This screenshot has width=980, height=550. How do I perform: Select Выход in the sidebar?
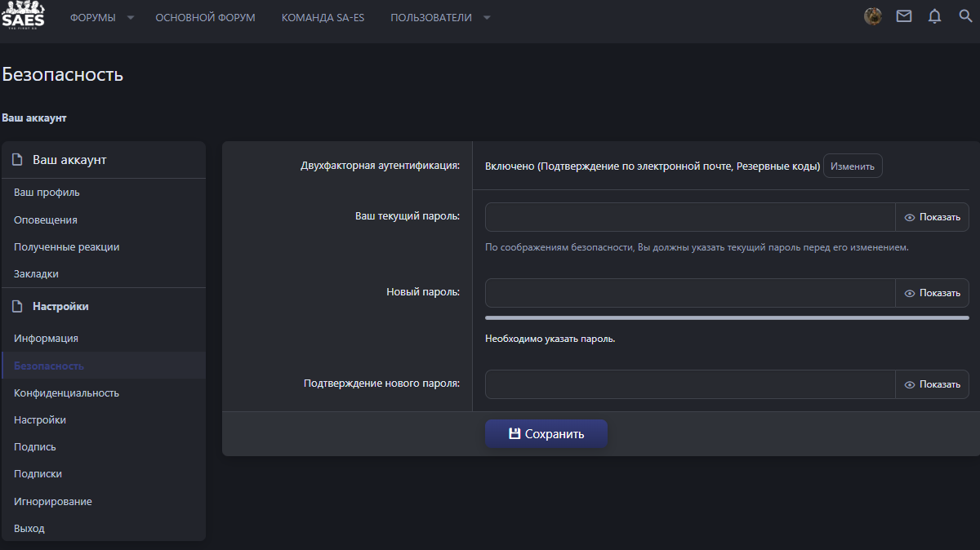29,528
